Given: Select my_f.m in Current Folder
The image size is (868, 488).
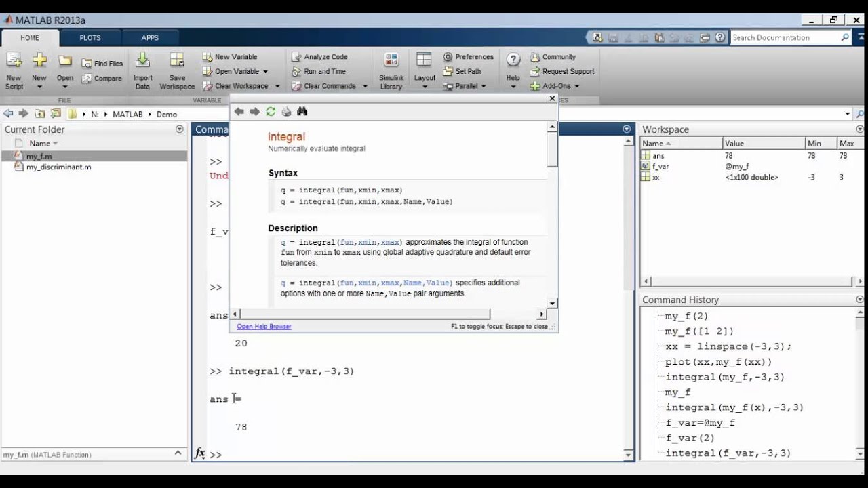Looking at the screenshot, I should click(x=94, y=156).
